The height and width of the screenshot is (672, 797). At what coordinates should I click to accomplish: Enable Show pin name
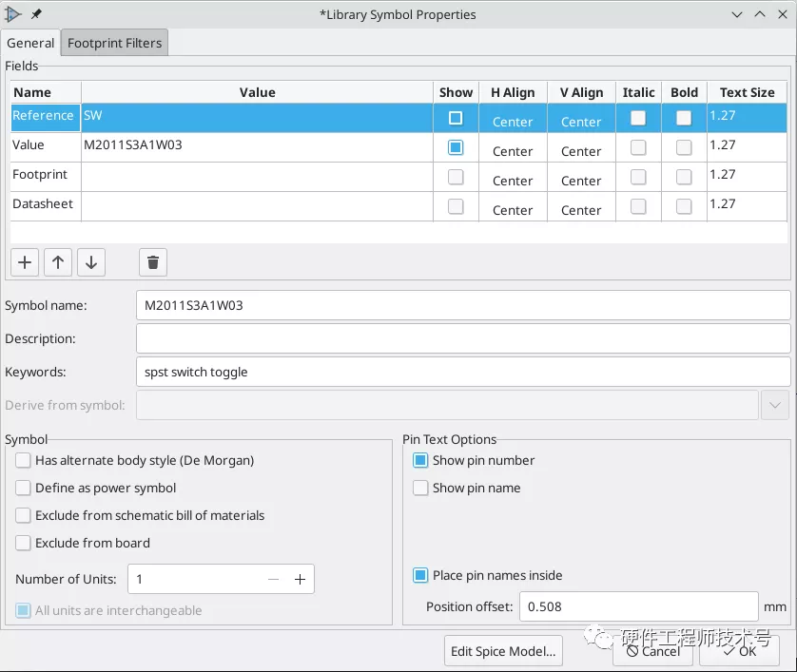click(420, 488)
